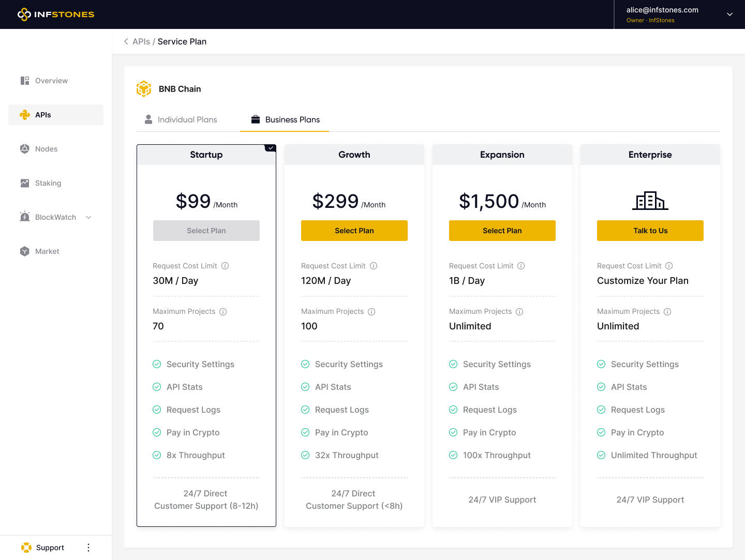Click info icon for Startup Request Cost Limit
745x560 pixels.
[225, 266]
